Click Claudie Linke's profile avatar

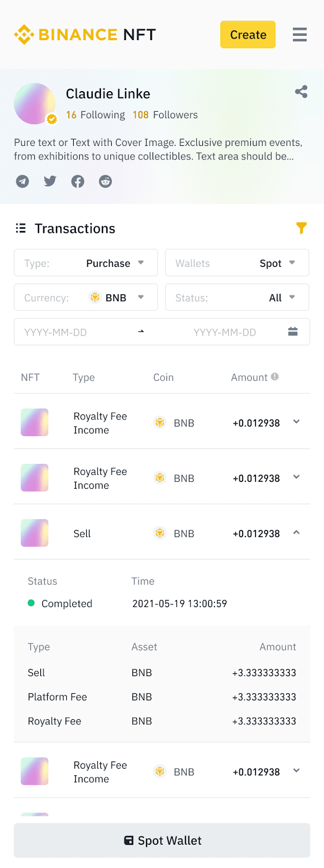click(35, 104)
